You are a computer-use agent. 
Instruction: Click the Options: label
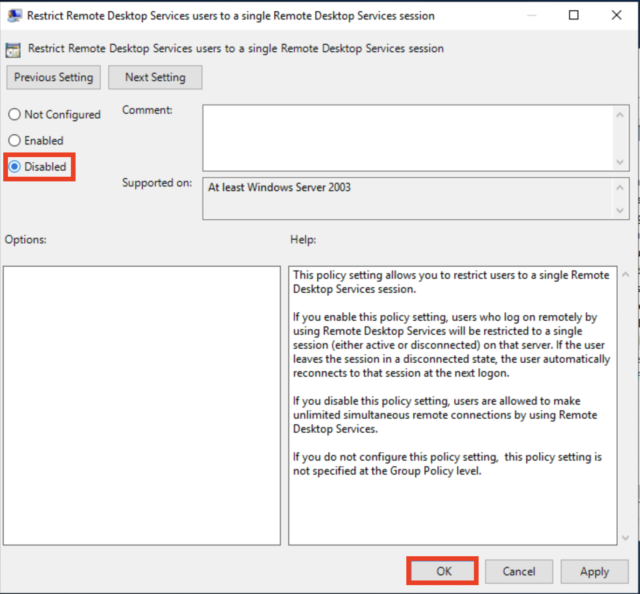click(25, 240)
